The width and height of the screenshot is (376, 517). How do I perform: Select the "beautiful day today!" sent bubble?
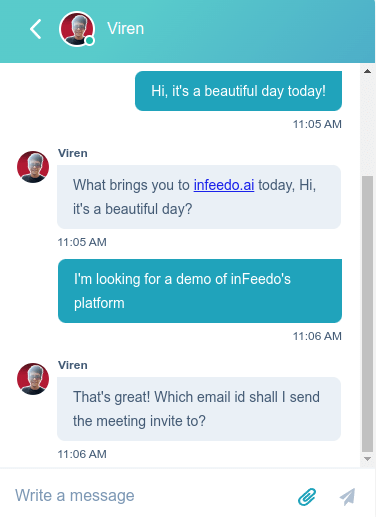pos(238,91)
